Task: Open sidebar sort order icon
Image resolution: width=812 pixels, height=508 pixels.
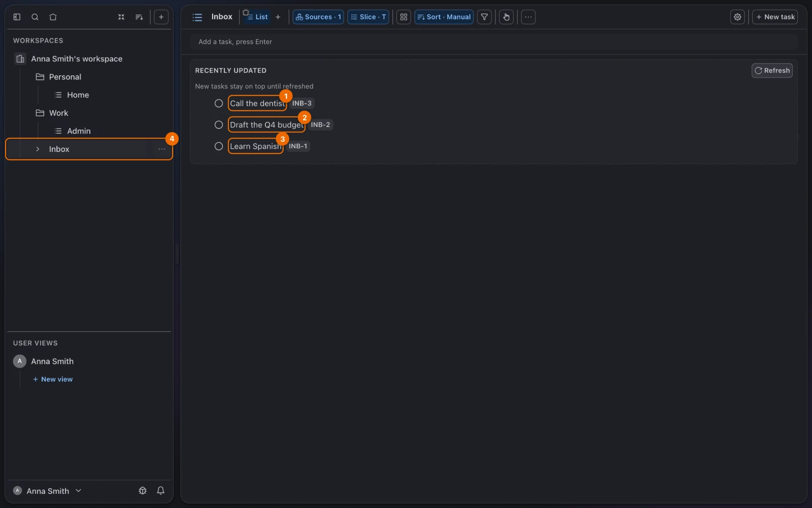Action: coord(139,17)
